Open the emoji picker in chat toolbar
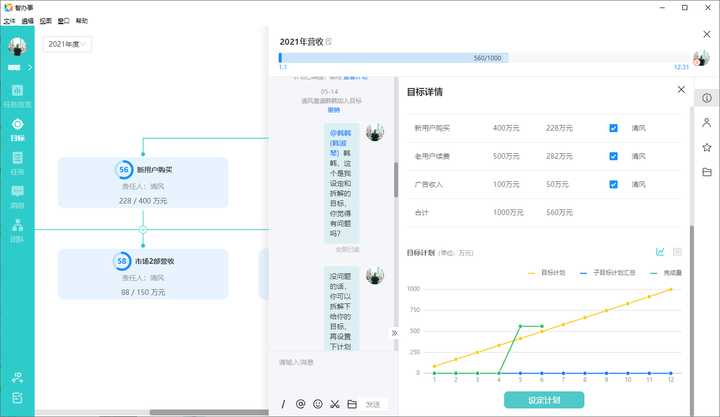Screen dimensions: 720x417 317,404
